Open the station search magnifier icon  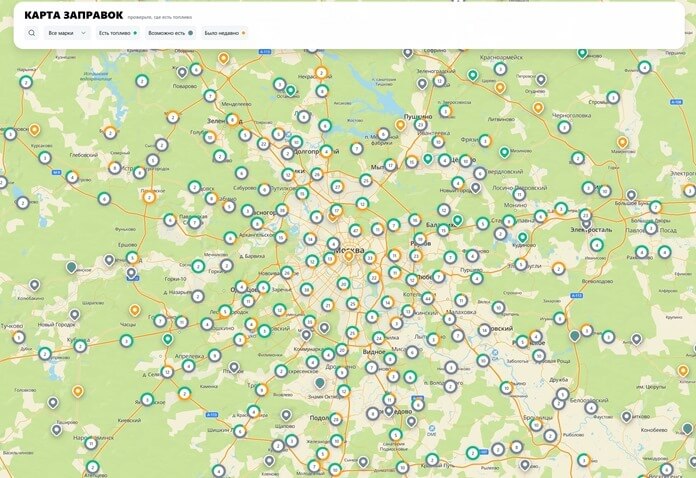pyautogui.click(x=32, y=33)
